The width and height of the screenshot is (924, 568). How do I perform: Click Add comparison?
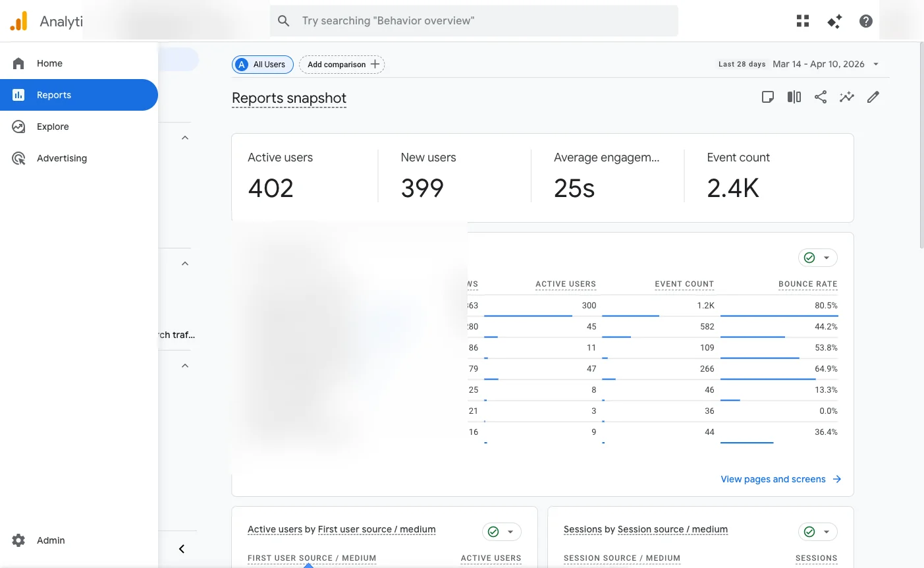click(x=342, y=64)
